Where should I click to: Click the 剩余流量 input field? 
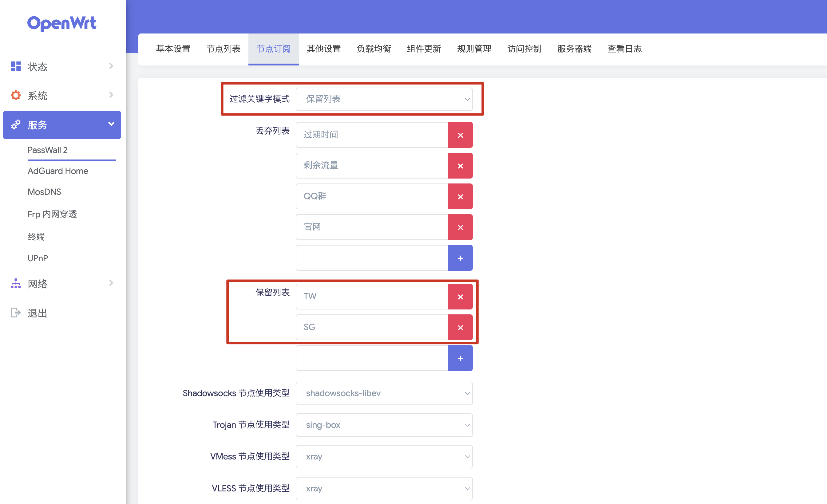[372, 166]
